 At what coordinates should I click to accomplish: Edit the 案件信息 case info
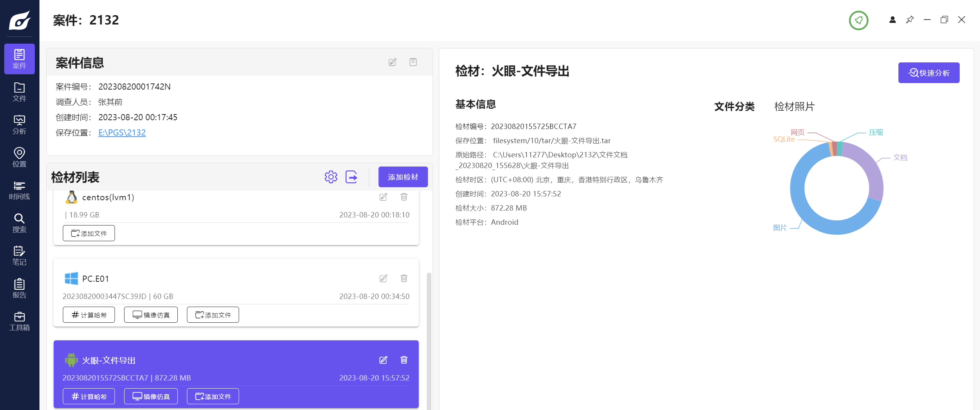392,62
